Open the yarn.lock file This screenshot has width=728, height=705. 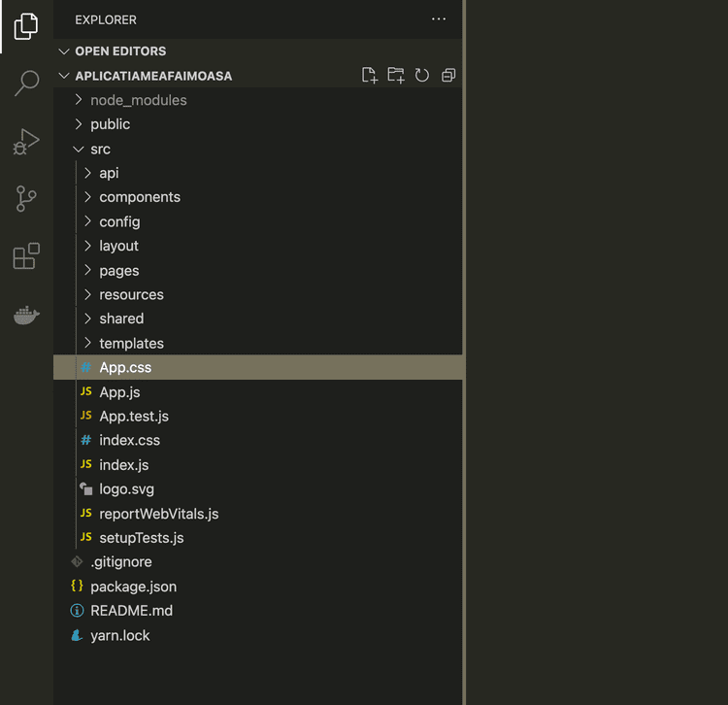click(119, 636)
